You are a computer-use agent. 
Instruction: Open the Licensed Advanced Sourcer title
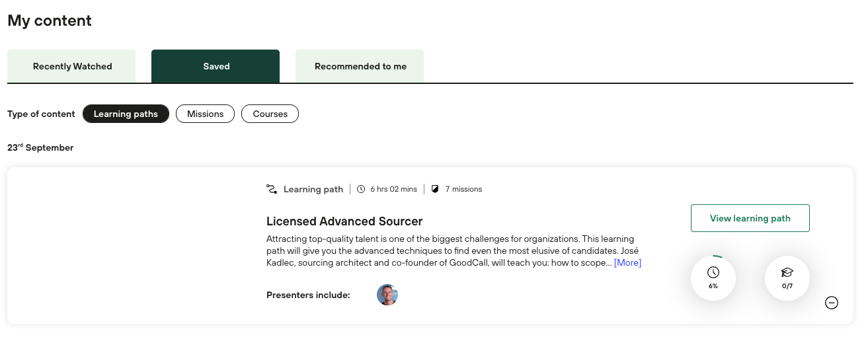344,221
